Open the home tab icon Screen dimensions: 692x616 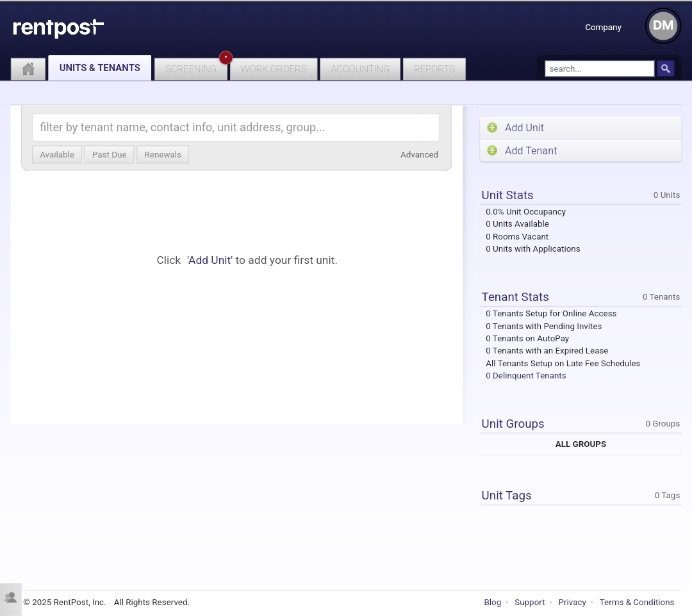point(28,69)
